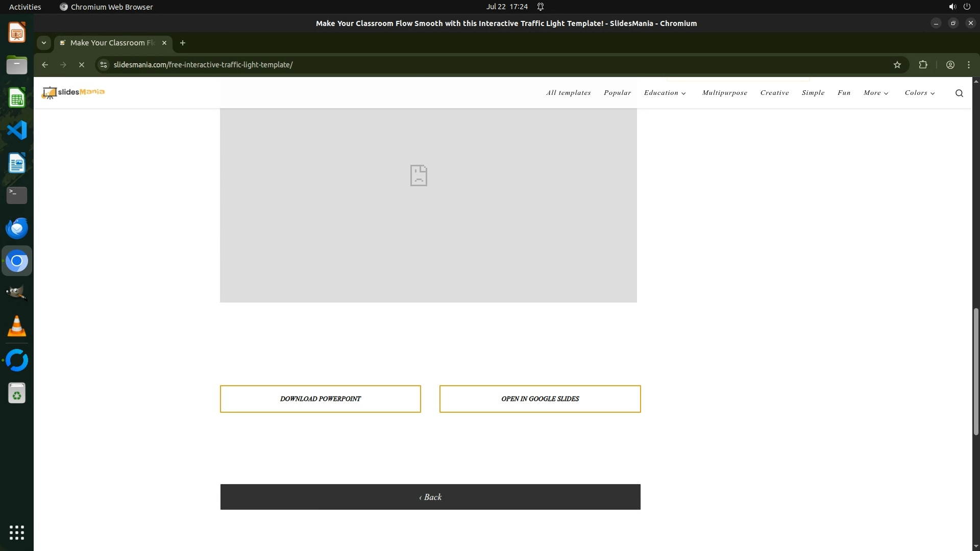Image resolution: width=980 pixels, height=551 pixels.
Task: Open the All templates menu item
Action: pos(568,93)
